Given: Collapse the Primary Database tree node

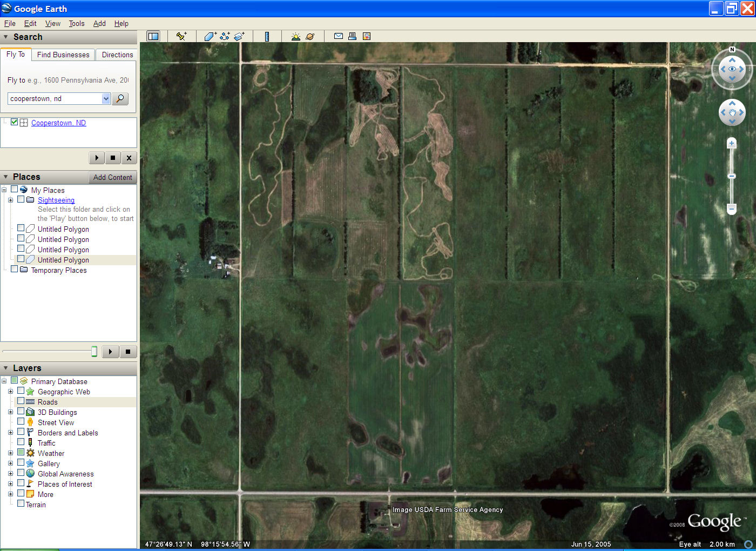Looking at the screenshot, I should 4,381.
